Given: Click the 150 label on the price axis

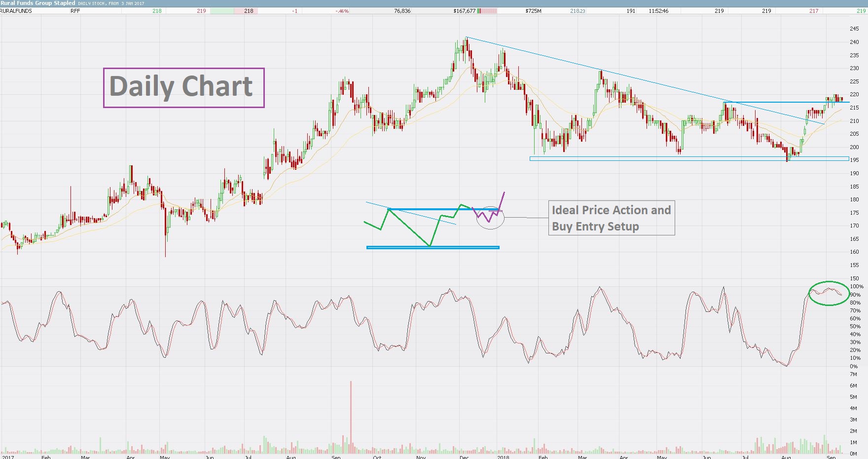Looking at the screenshot, I should pyautogui.click(x=854, y=278).
